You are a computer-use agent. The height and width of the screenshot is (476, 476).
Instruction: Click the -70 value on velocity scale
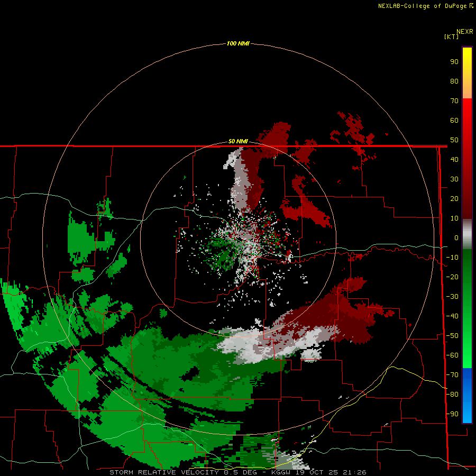[452, 375]
